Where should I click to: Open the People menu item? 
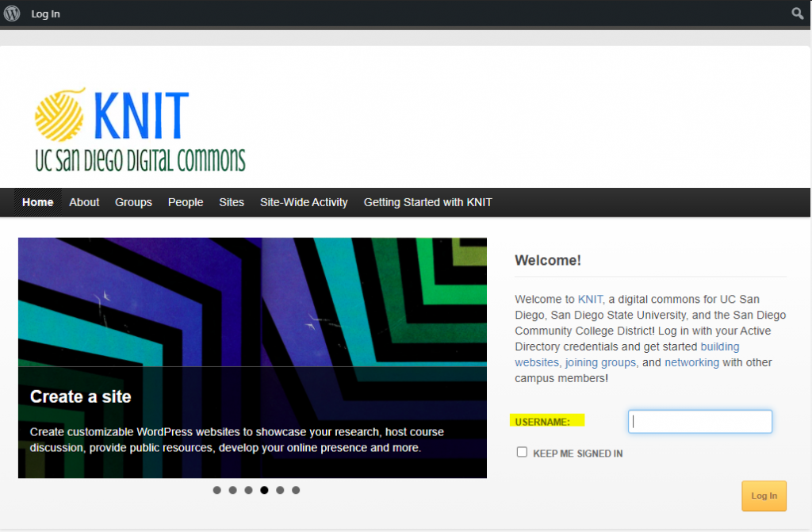coord(186,202)
